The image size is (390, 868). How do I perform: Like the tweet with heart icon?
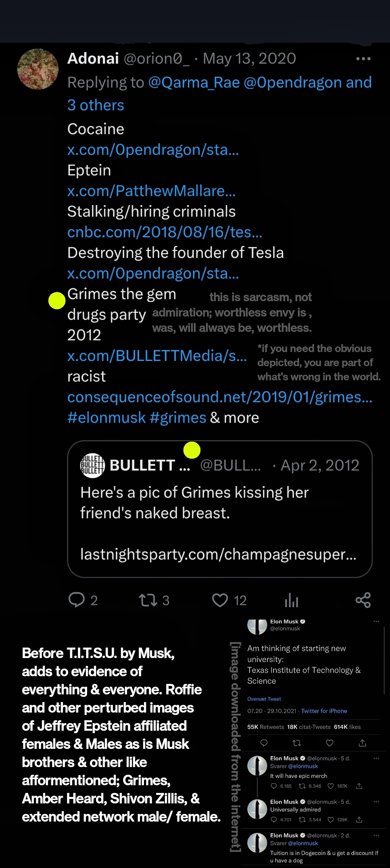tap(220, 600)
